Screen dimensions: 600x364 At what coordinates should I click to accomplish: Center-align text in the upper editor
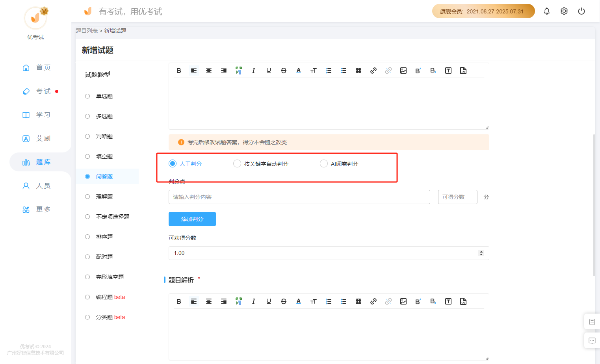click(209, 71)
